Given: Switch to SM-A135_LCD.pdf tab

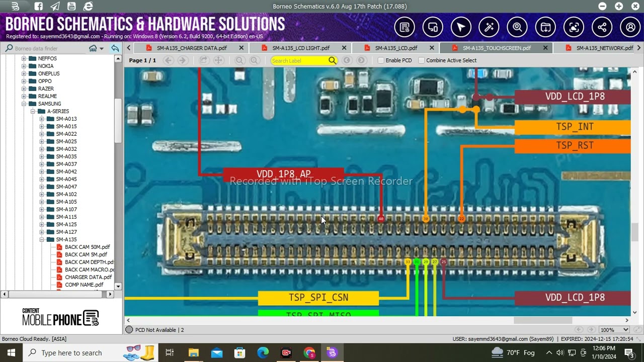Looking at the screenshot, I should [x=396, y=48].
